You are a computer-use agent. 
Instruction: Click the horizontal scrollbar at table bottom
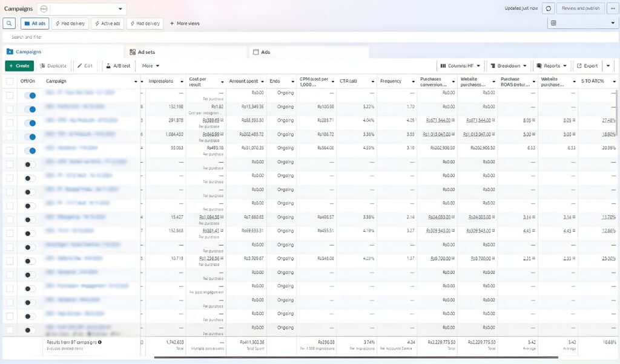(356, 357)
